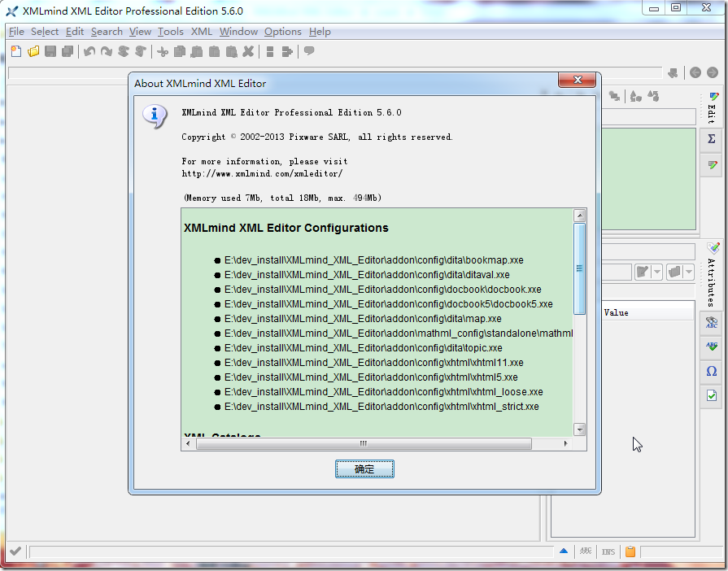This screenshot has height=571, width=728.
Task: Select the docbook5.xxe configuration line
Action: 388,304
